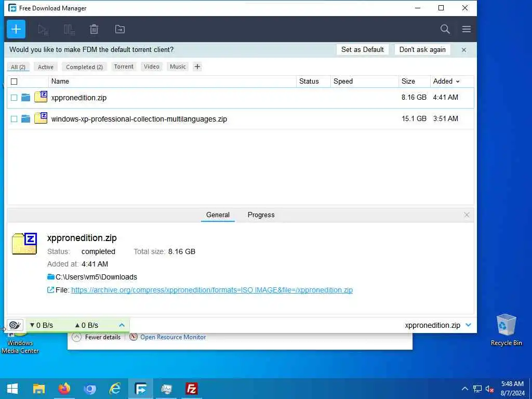Click zip icon of windows-xp-professional-collection row
Screen dimensions: 532x399
click(41, 118)
